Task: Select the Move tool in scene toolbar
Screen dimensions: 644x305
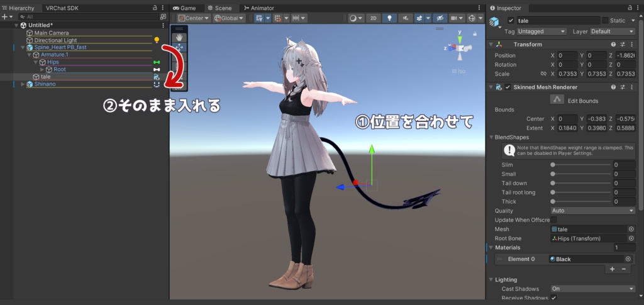Action: (x=179, y=47)
